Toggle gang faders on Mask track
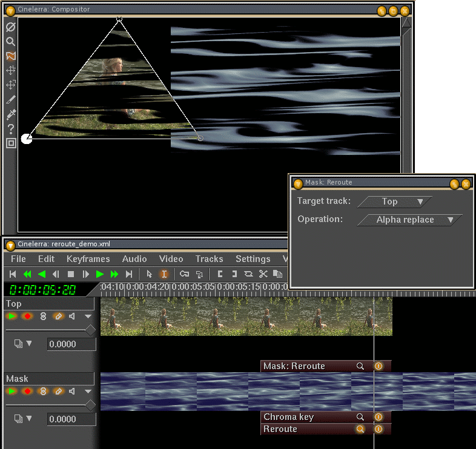Image resolution: width=476 pixels, height=449 pixels. pos(43,391)
